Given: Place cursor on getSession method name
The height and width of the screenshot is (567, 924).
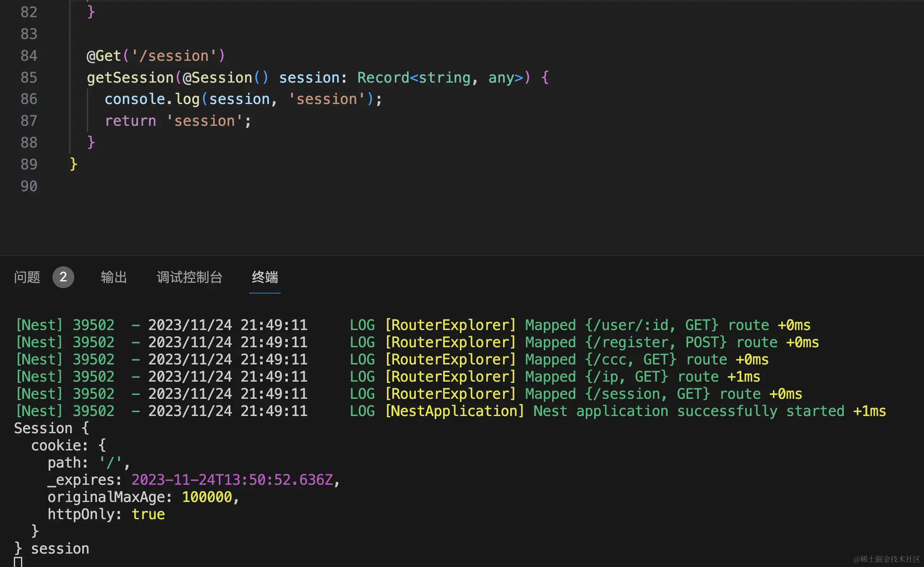Looking at the screenshot, I should (130, 78).
